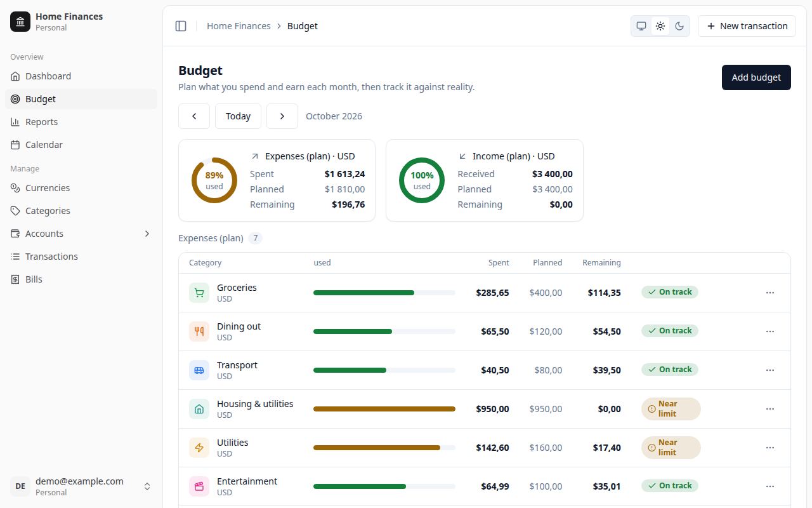The height and width of the screenshot is (508, 812).
Task: Open Currencies in sidebar
Action: click(81, 188)
